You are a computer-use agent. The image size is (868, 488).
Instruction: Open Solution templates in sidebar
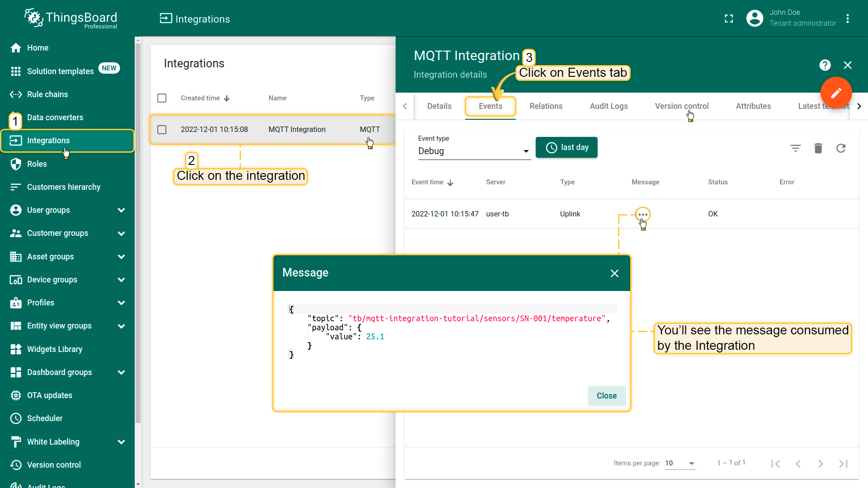tap(67, 71)
